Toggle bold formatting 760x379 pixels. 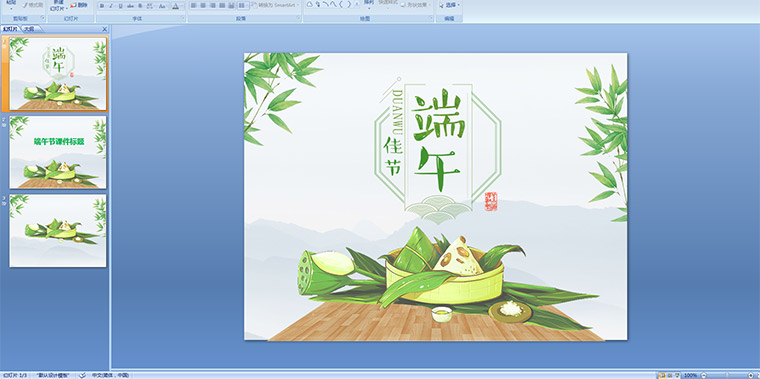[102, 6]
